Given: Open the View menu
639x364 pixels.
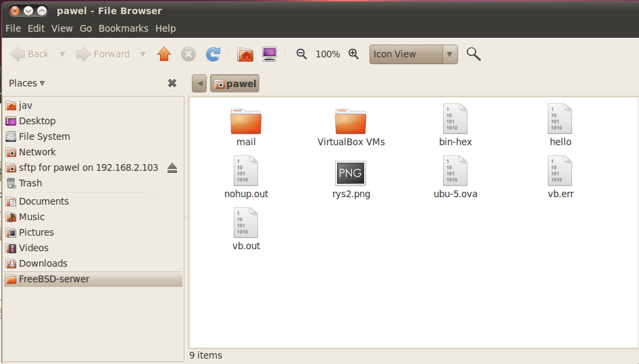Looking at the screenshot, I should click(x=61, y=28).
